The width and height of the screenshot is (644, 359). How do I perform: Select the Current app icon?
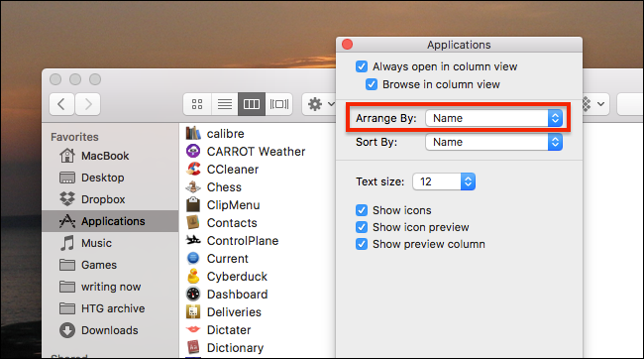point(193,258)
